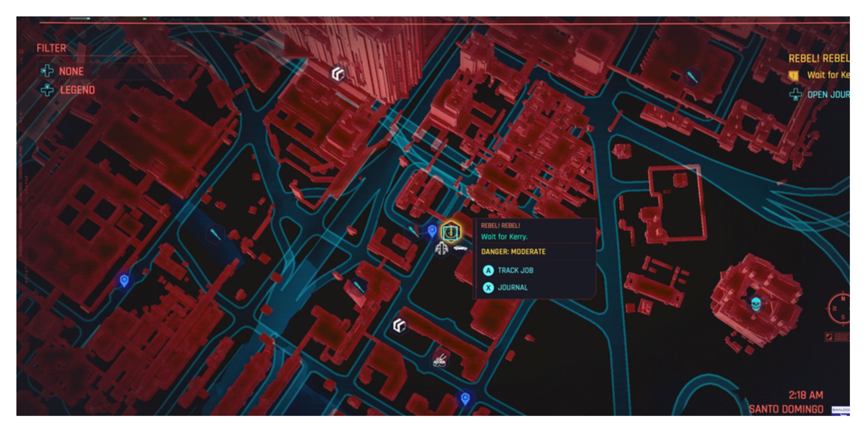868x434 pixels.
Task: Click the cyan skull icon on round building
Action: coord(756,303)
